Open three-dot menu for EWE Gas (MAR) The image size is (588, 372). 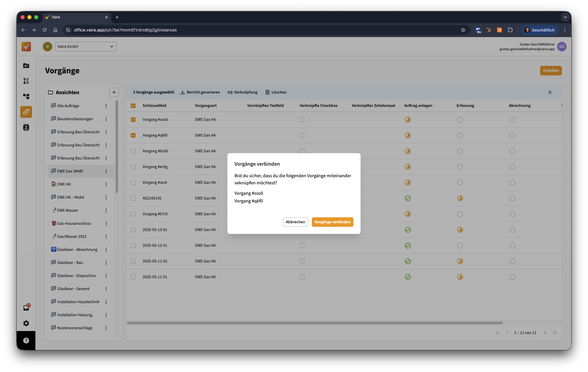pos(106,171)
